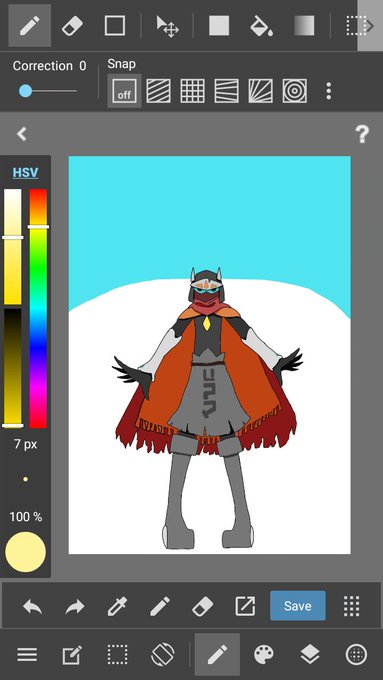Pick the Eyedropper tool
The height and width of the screenshot is (680, 383).
tap(118, 606)
